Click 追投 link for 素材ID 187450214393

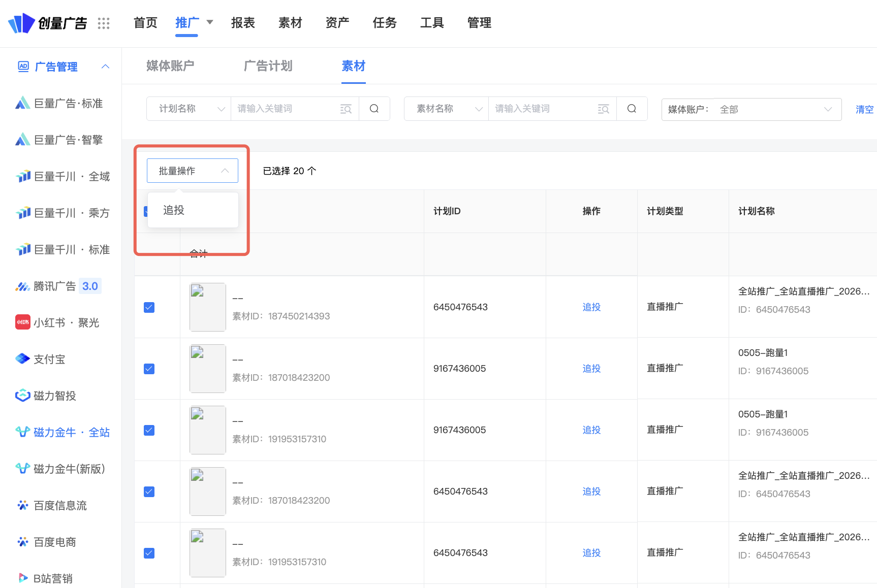click(591, 307)
